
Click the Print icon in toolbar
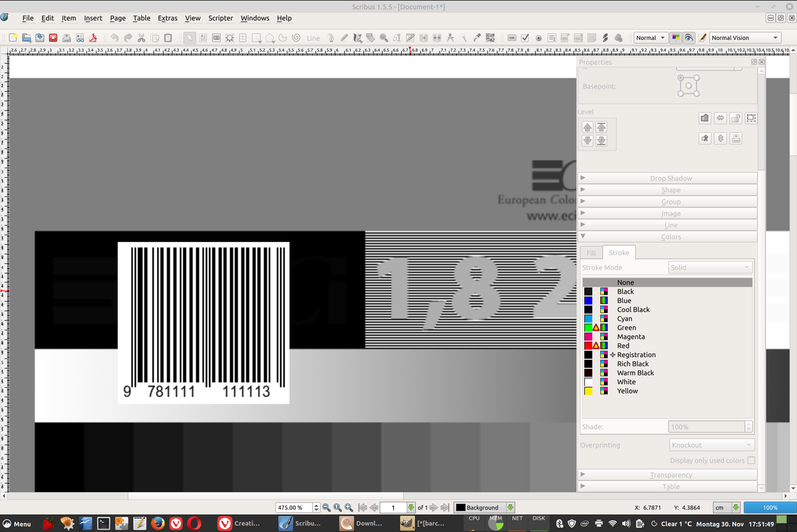pyautogui.click(x=67, y=38)
